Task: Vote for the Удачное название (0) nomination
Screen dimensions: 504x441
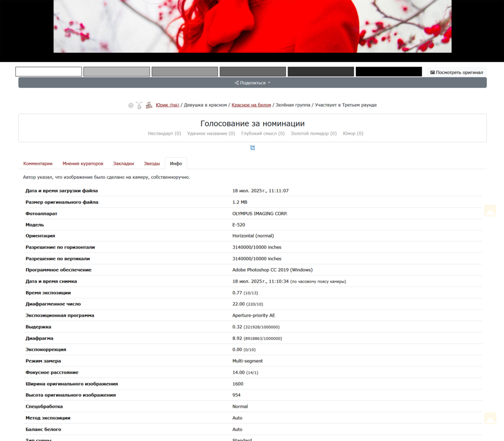Action: click(x=211, y=133)
